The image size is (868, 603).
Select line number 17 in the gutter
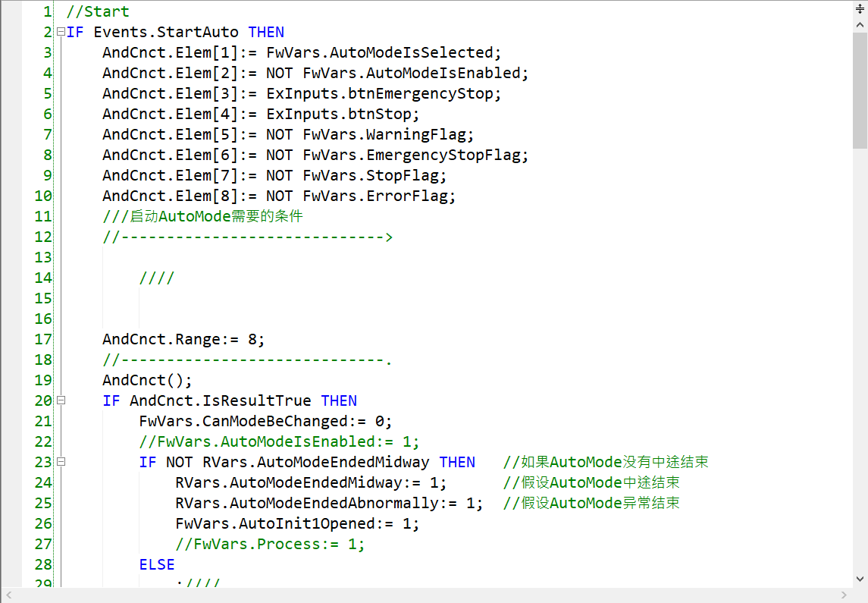pyautogui.click(x=43, y=339)
